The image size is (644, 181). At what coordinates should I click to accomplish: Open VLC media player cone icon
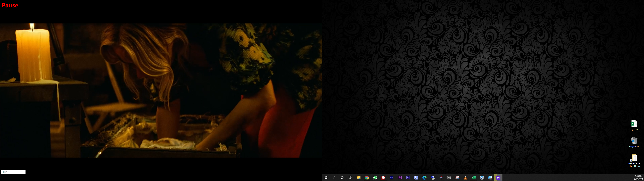(x=466, y=178)
